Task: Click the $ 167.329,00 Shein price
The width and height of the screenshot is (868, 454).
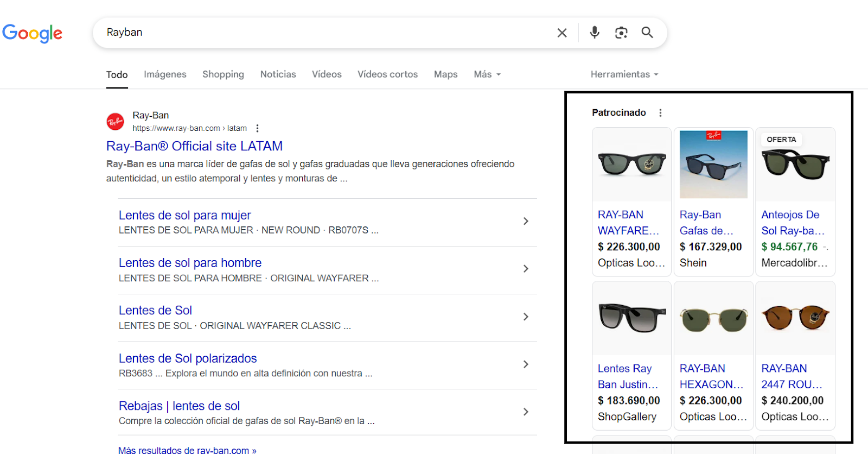Action: click(711, 247)
